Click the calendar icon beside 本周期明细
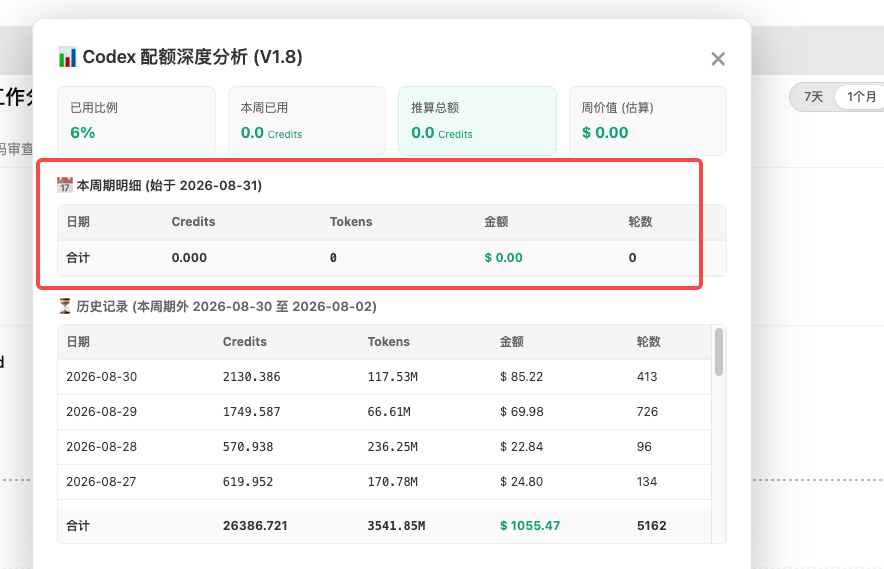 [65, 185]
